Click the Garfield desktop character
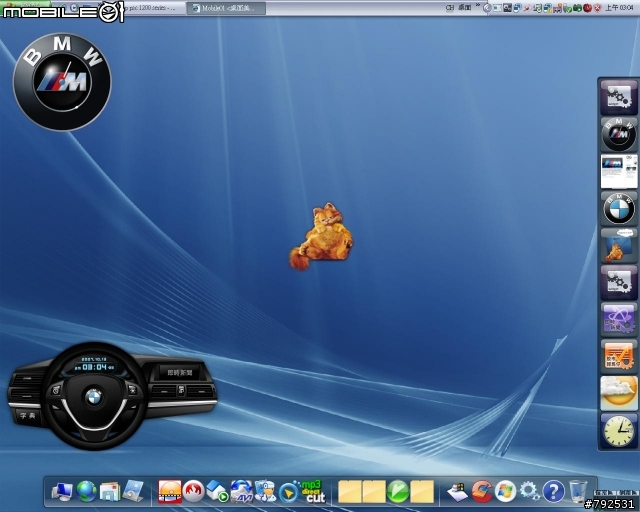This screenshot has height=512, width=640. point(321,237)
